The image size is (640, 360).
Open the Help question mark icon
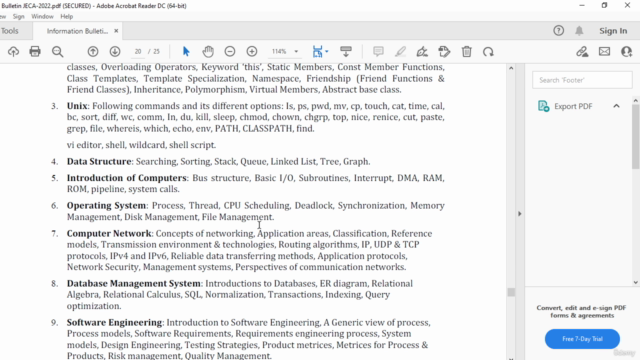(x=559, y=31)
